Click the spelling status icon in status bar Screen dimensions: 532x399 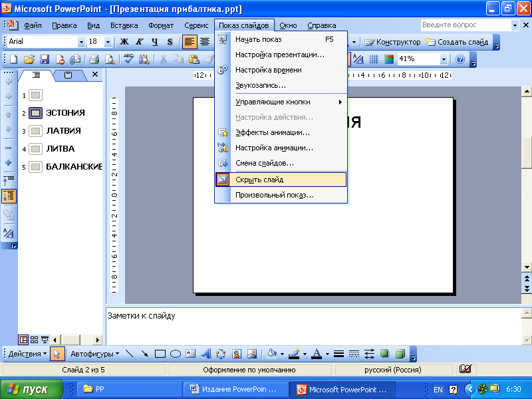click(x=465, y=369)
